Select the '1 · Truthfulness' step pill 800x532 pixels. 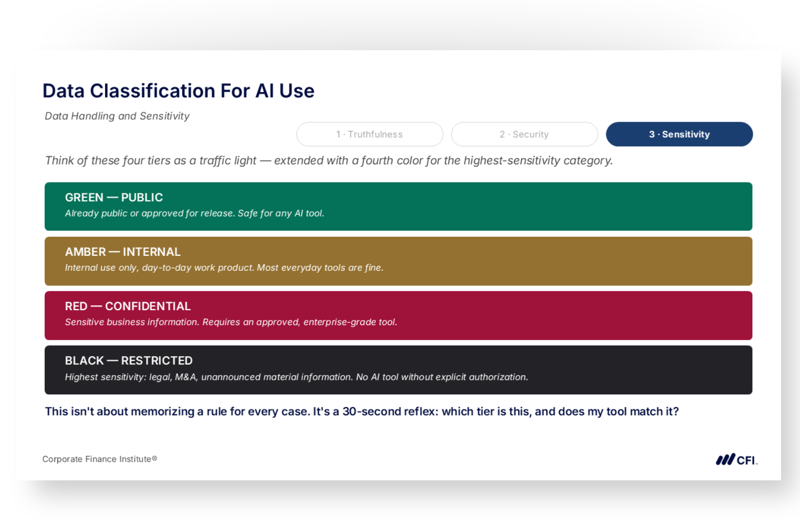tap(369, 134)
